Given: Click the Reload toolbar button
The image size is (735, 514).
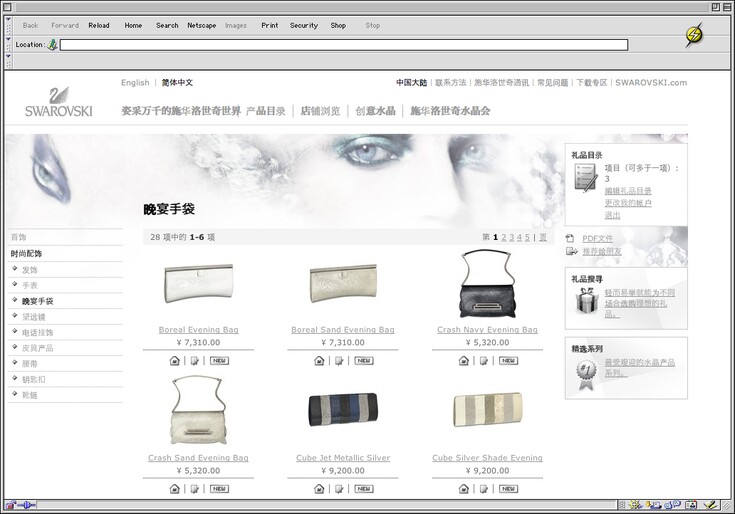Looking at the screenshot, I should 98,25.
